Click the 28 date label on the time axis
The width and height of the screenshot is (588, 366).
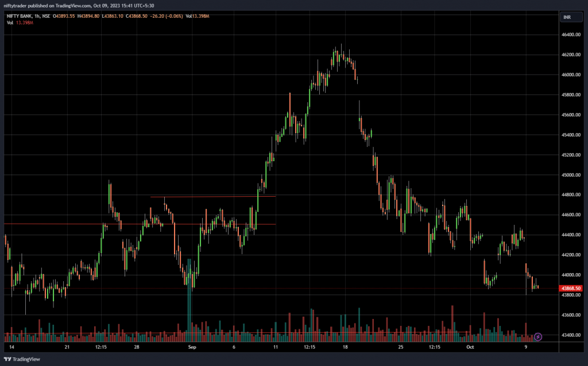[137, 347]
